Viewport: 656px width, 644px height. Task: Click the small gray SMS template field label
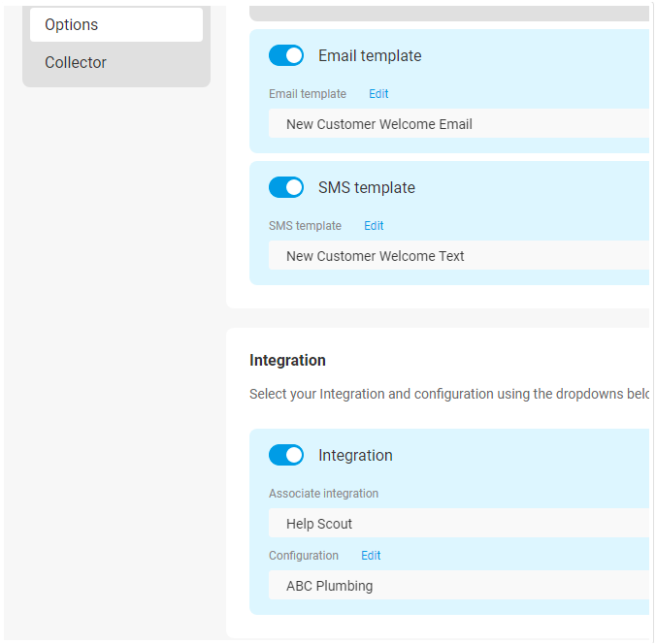pos(305,226)
